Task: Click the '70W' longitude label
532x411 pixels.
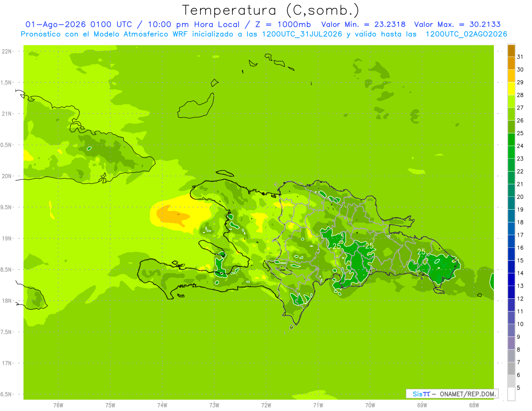Action: (x=370, y=405)
